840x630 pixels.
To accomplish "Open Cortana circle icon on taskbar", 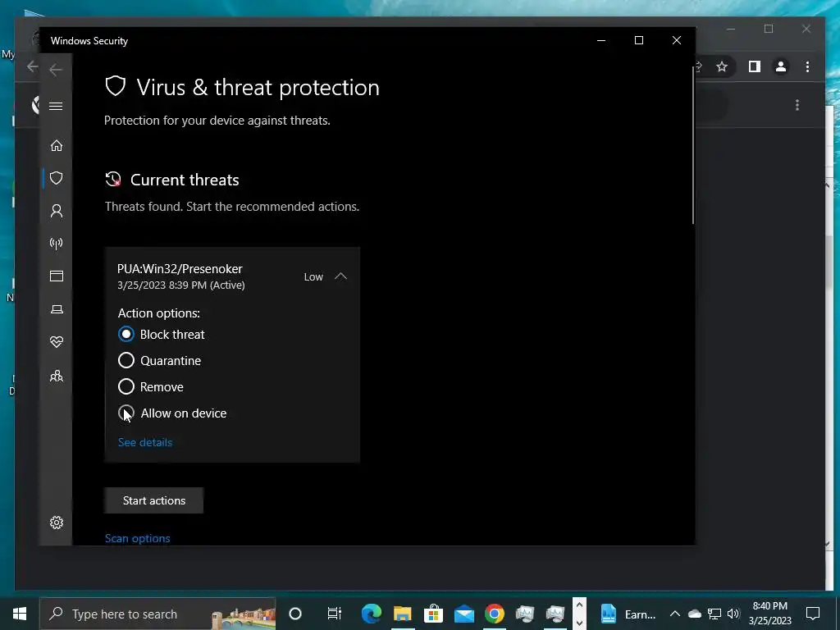I will (295, 614).
